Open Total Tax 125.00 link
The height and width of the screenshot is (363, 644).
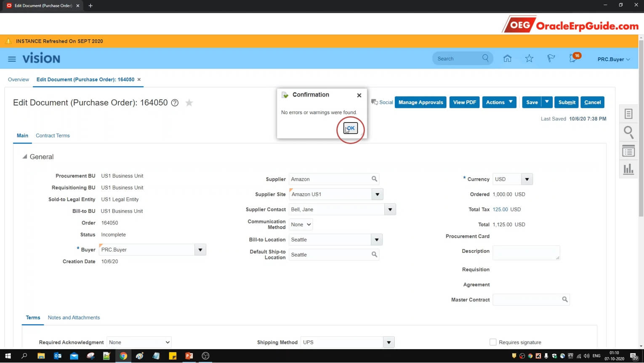pos(500,209)
